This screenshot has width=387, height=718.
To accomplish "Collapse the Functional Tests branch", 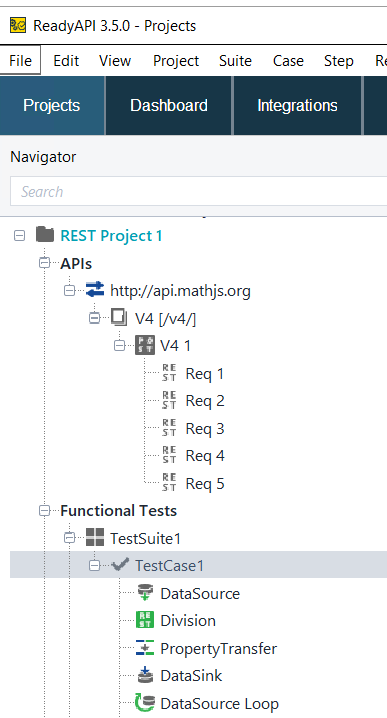I will point(44,511).
